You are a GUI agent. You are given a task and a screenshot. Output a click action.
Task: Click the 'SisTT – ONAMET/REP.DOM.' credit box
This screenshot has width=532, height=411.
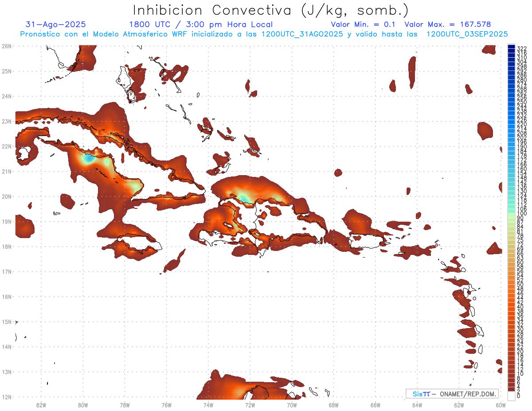tap(452, 394)
